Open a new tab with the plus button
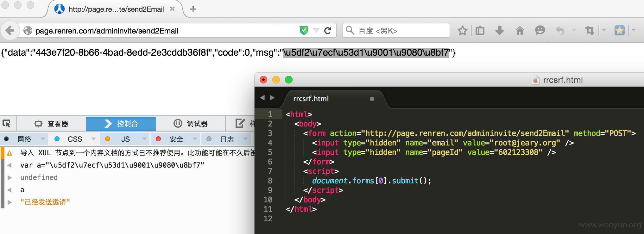Screen dimensions: 644x234 point(193,9)
